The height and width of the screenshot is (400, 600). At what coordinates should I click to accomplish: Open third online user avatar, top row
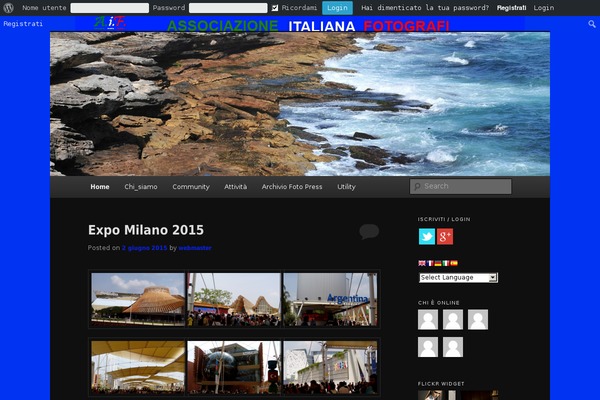pyautogui.click(x=478, y=320)
